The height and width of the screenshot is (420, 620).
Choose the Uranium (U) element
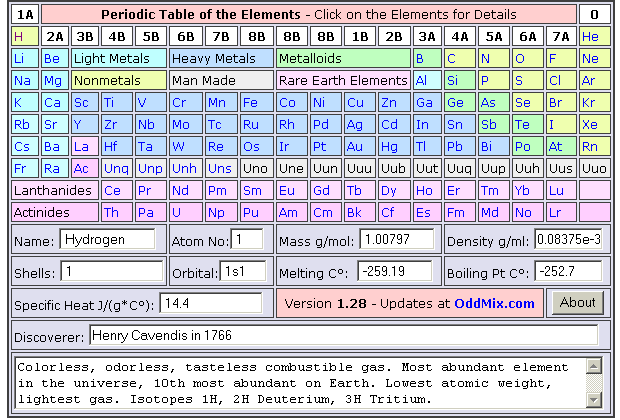pos(186,213)
